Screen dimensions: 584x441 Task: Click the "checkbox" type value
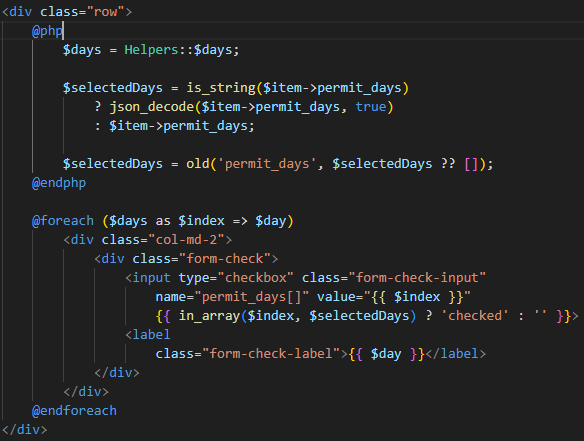[x=256, y=278]
